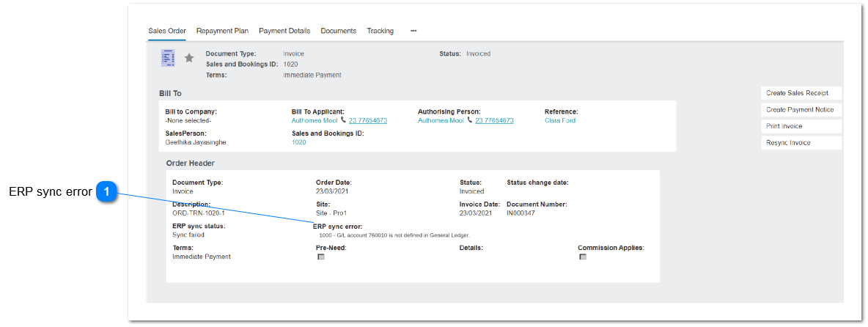Open the Repayment Plan tab

[x=223, y=31]
